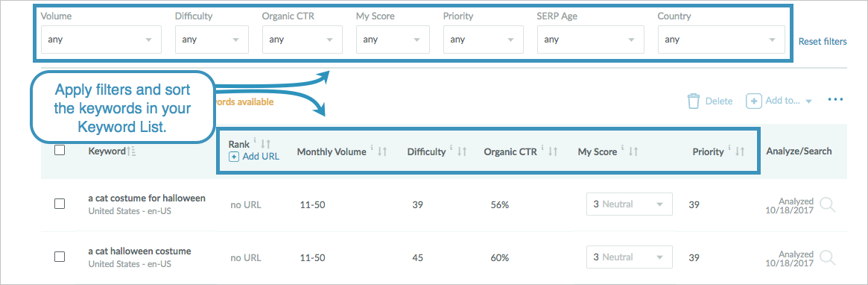Open the Country filter dropdown
The height and width of the screenshot is (285, 868).
[x=721, y=40]
